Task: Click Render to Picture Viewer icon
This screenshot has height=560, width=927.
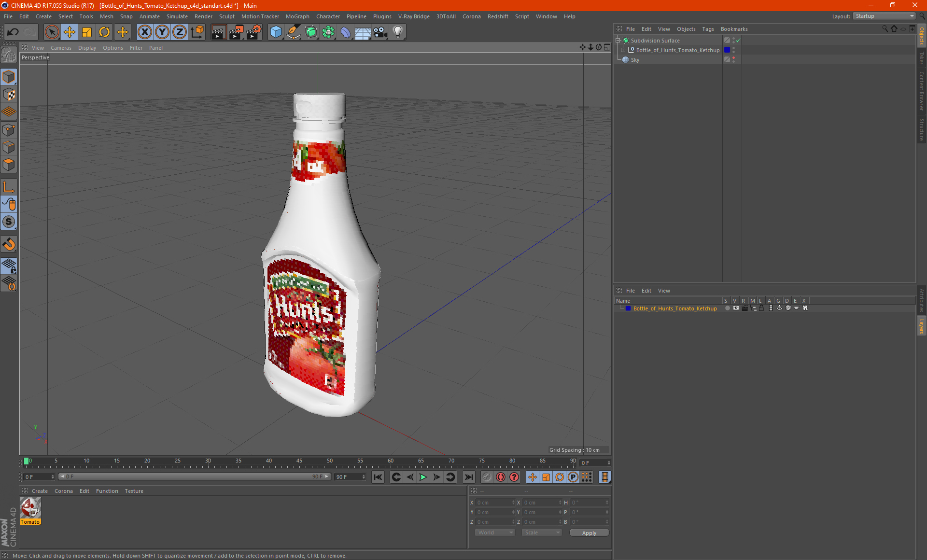Action: pyautogui.click(x=236, y=32)
